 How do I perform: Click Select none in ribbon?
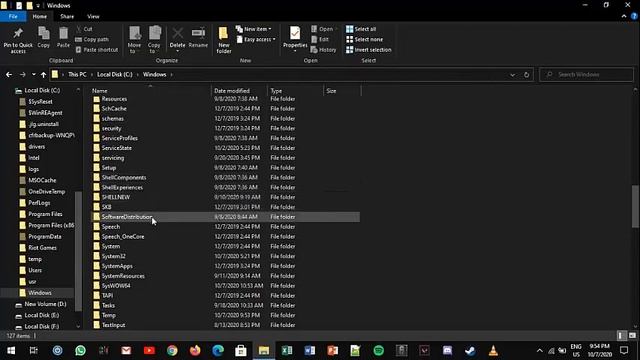(x=364, y=40)
